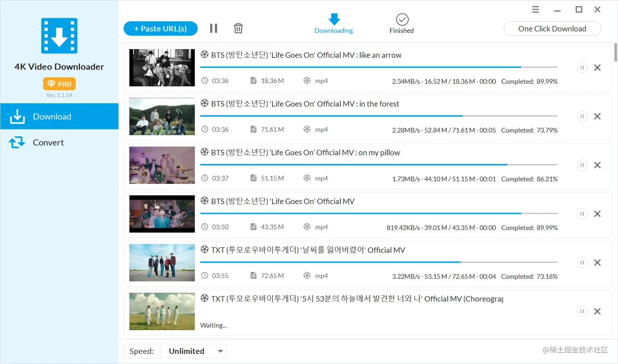This screenshot has width=618, height=364.
Task: Click the 'in the forest' progress bar
Action: (x=378, y=116)
